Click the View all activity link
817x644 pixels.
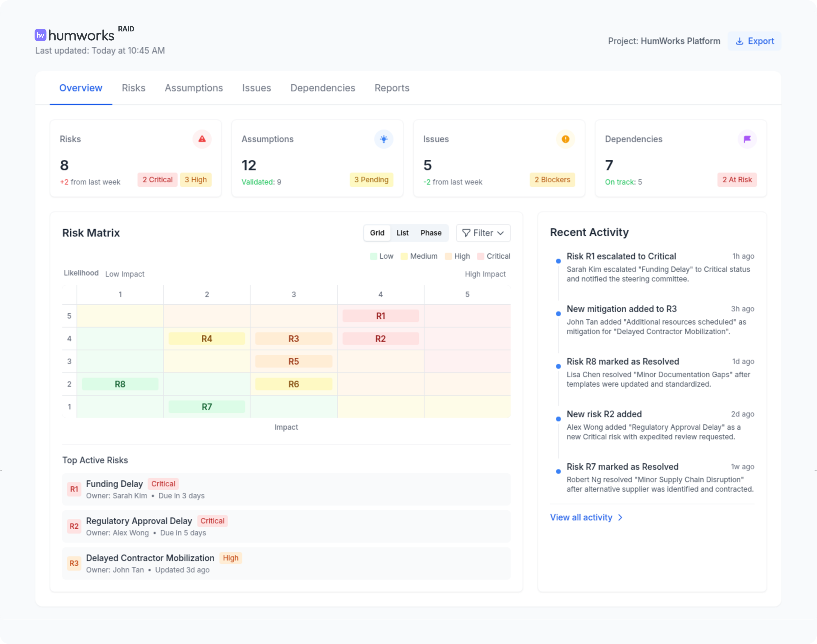tap(581, 517)
